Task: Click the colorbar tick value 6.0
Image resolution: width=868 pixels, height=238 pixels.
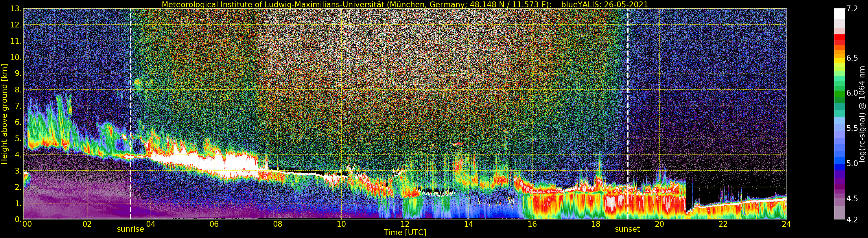Action: click(852, 93)
